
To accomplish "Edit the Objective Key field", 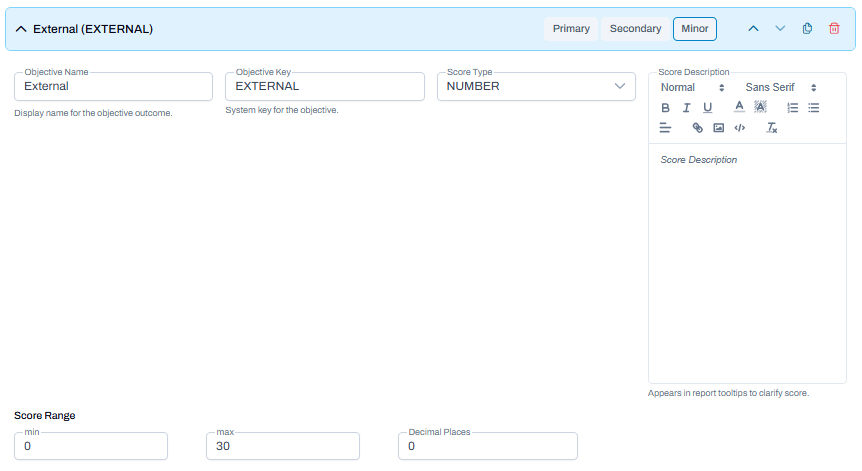I will (x=325, y=86).
